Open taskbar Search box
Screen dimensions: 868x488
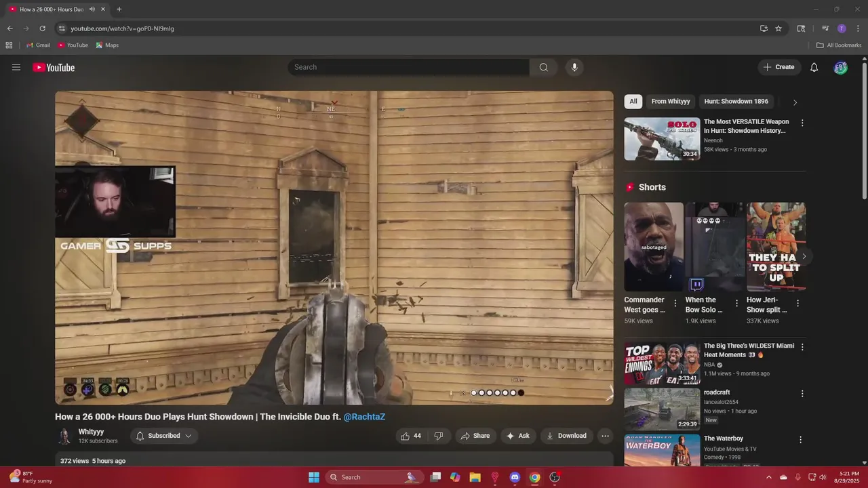pyautogui.click(x=373, y=477)
